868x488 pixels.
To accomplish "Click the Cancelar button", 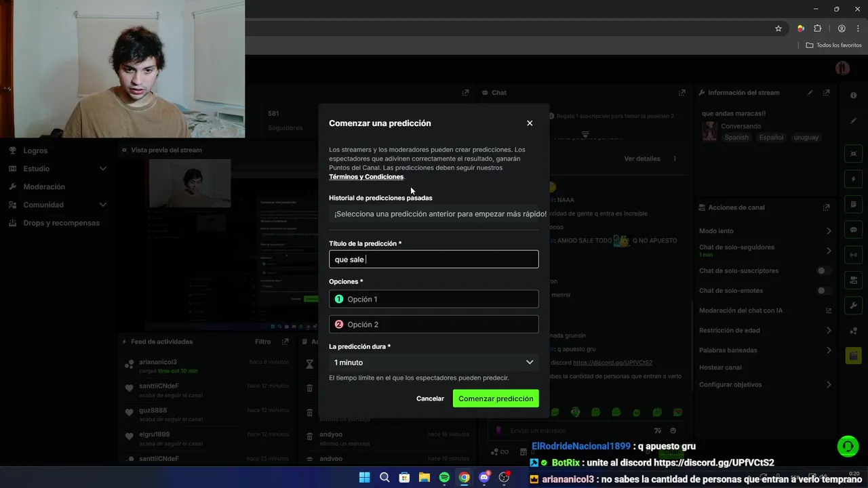I will point(430,399).
